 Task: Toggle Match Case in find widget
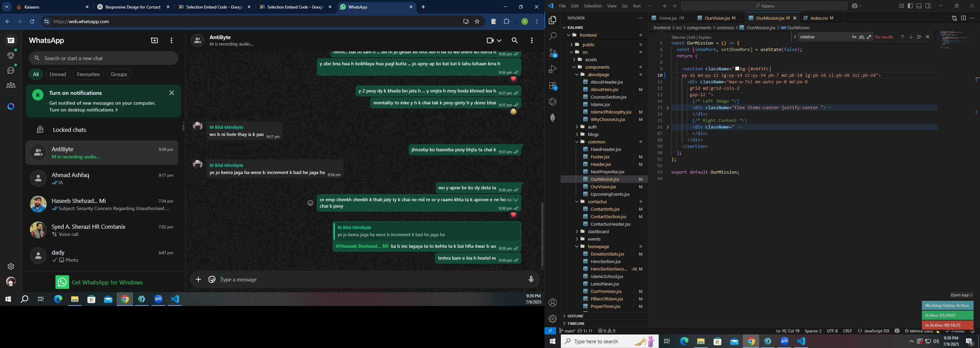point(854,37)
